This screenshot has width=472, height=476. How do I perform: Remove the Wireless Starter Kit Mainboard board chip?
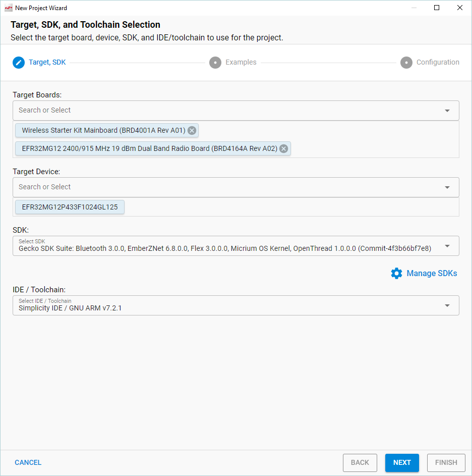(x=192, y=130)
